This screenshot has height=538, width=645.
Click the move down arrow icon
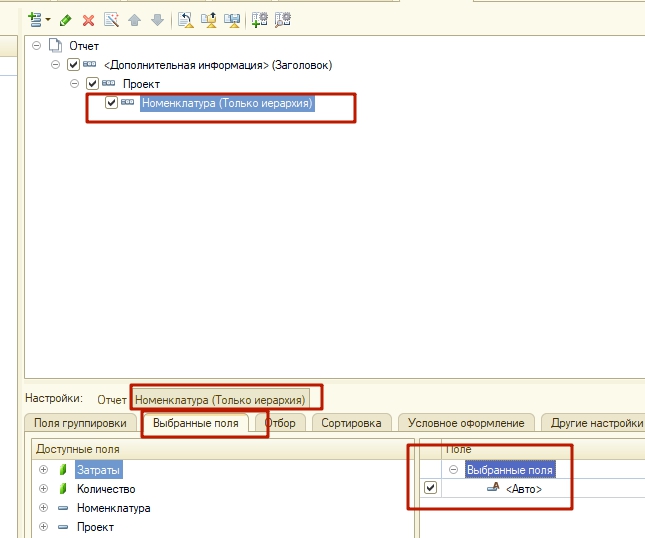(x=156, y=19)
